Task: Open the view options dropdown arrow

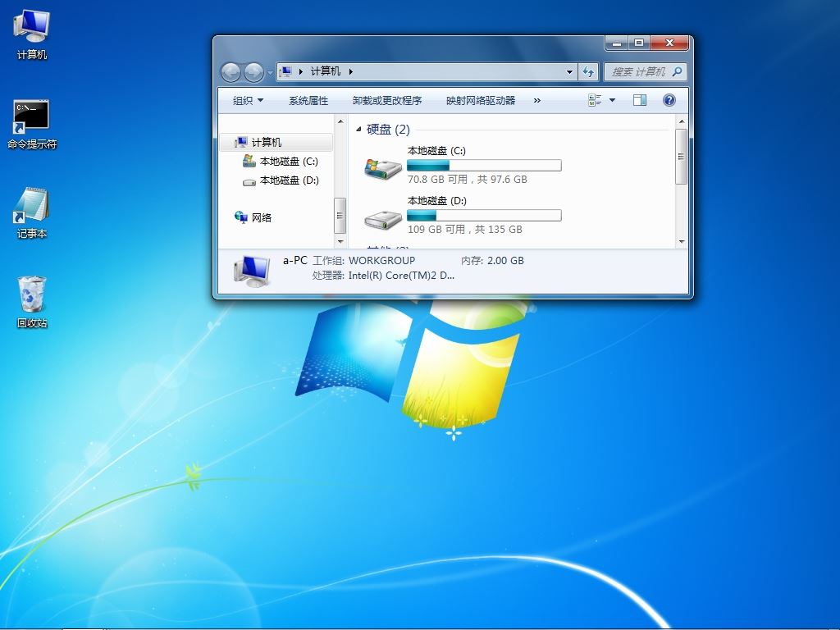Action: pyautogui.click(x=612, y=100)
